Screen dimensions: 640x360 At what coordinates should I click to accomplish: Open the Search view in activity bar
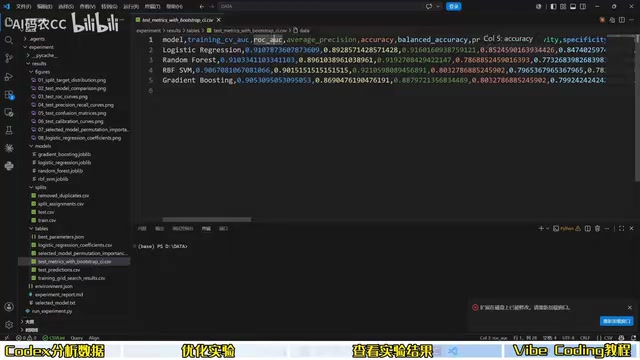(9, 40)
